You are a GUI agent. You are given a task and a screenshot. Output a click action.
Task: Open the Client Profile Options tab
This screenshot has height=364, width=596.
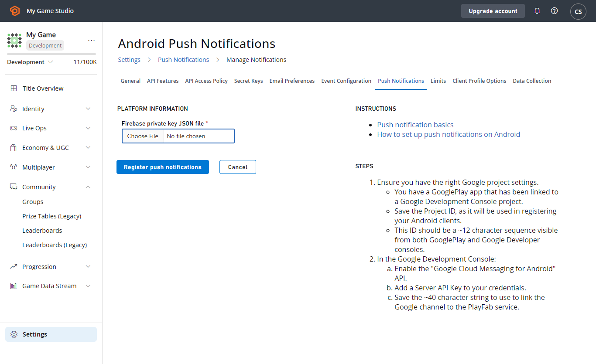pos(480,81)
